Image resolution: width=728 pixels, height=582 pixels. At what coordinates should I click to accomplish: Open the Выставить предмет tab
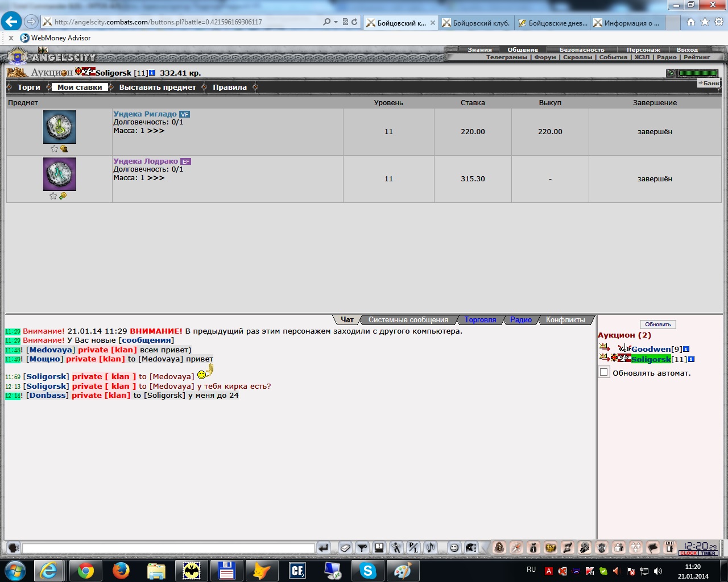click(158, 88)
